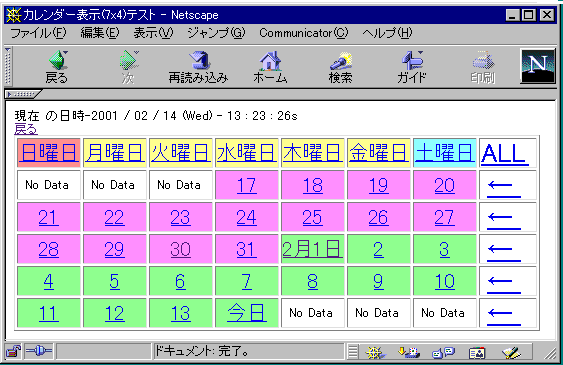Image resolution: width=563 pixels, height=365 pixels.
Task: Click the 火曜日 header link
Action: click(181, 153)
